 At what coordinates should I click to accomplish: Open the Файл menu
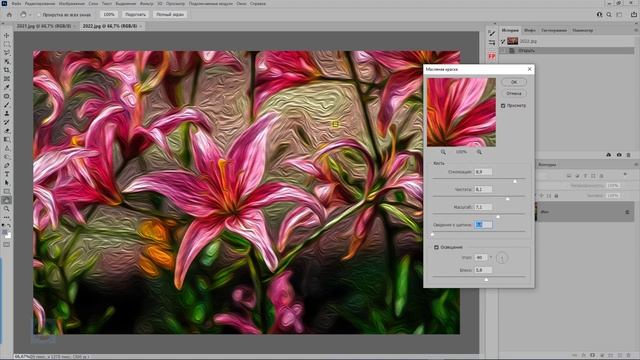16,4
